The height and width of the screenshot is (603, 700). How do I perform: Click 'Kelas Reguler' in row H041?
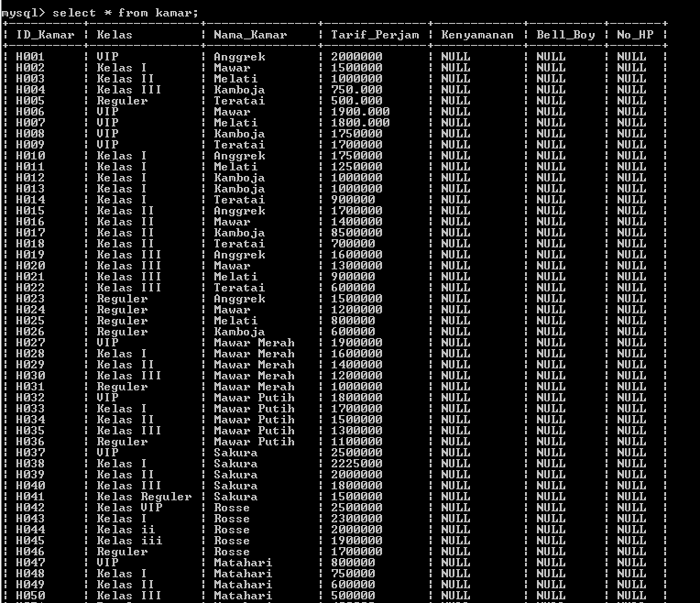point(144,497)
